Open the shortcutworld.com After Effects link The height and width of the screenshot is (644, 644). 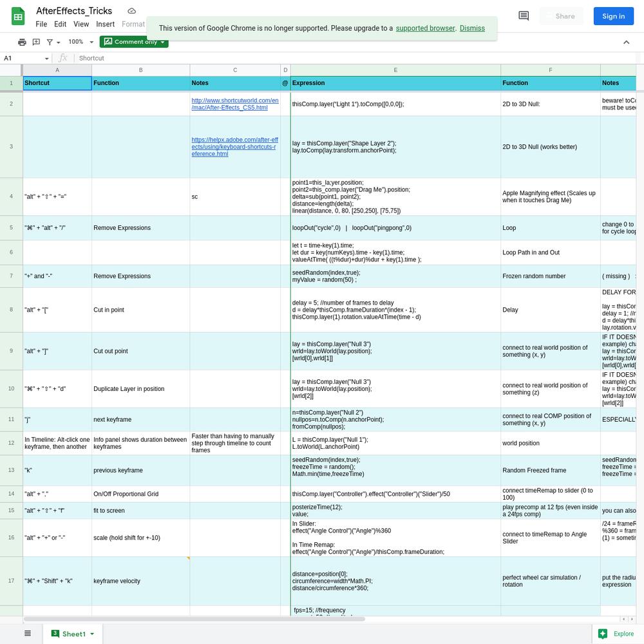tap(235, 104)
